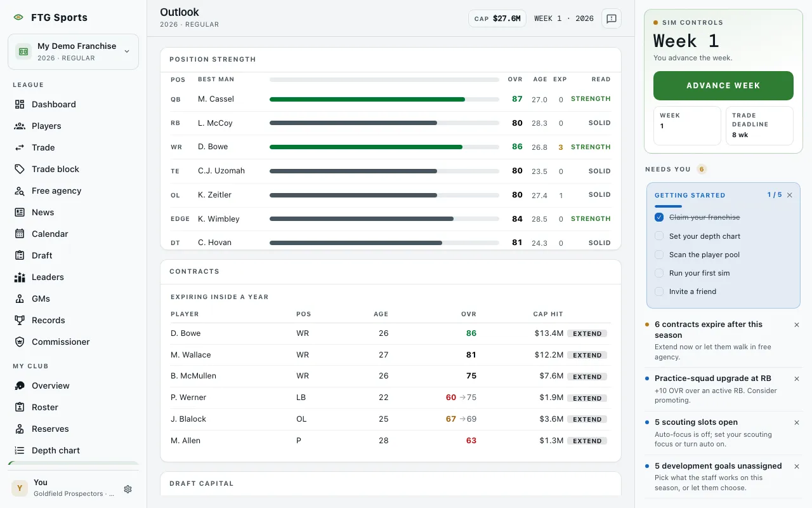Open settings gear next to You
This screenshot has width=812, height=508.
point(128,489)
